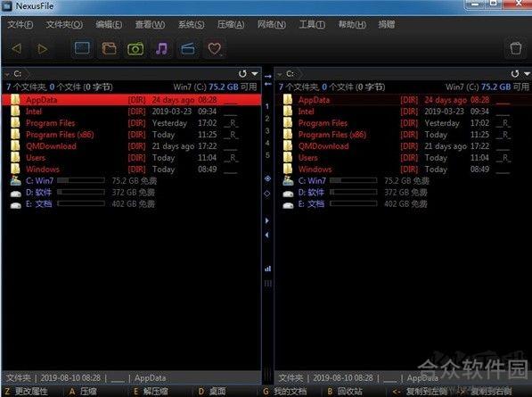This screenshot has width=532, height=397.
Task: Open the 网络(N) menu
Action: tap(272, 24)
